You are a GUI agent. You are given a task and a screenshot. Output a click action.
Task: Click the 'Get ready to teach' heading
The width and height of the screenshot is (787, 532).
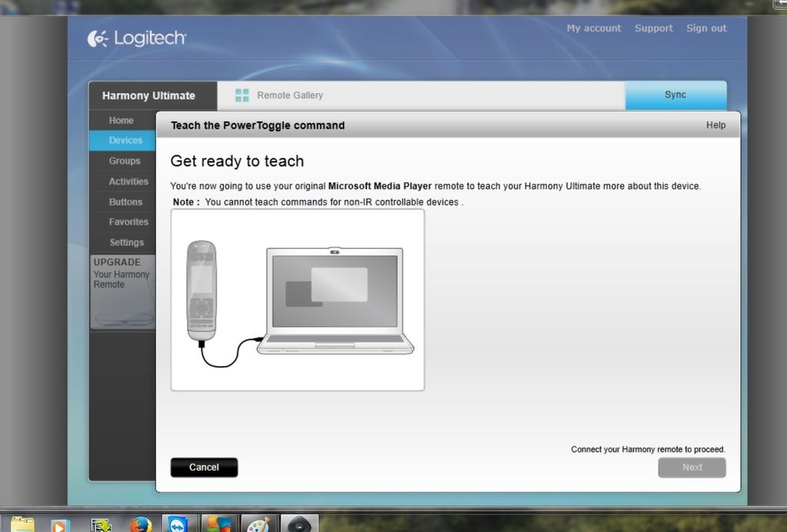[x=237, y=161]
